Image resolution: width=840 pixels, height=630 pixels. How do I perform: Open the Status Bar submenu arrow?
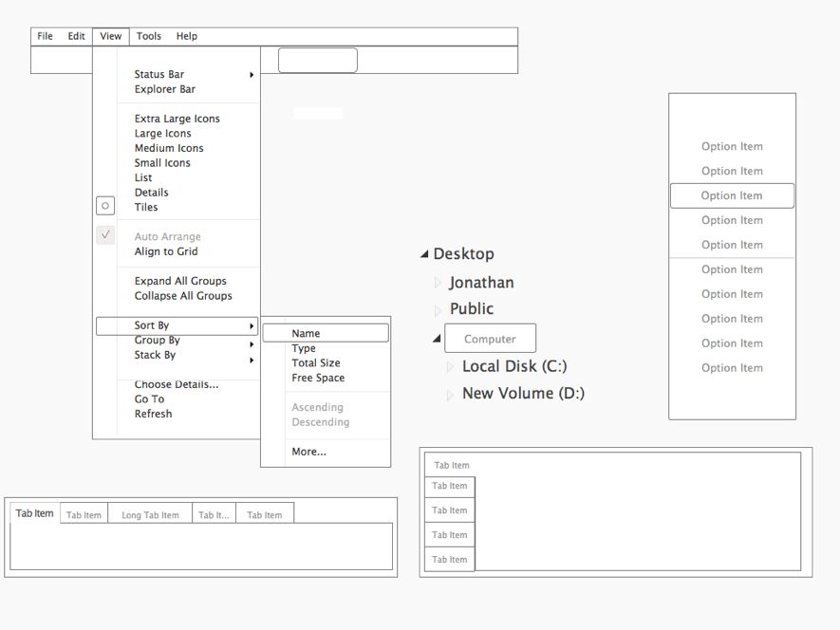coord(252,74)
